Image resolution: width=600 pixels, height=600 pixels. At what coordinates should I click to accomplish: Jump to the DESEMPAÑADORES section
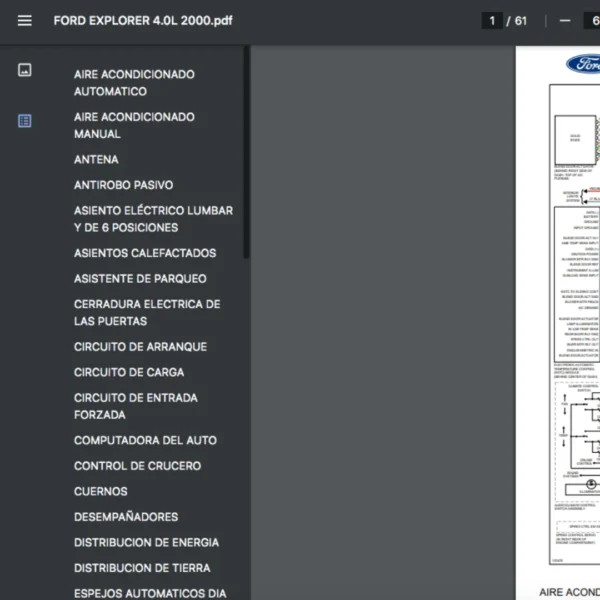(x=126, y=517)
